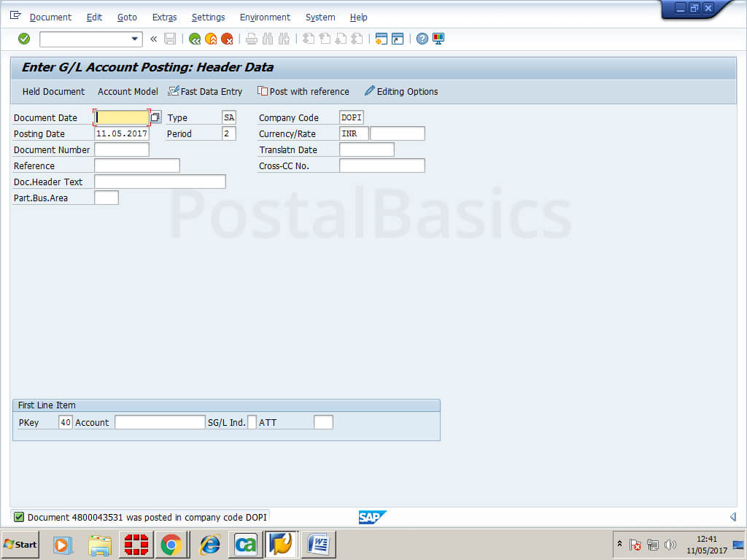Click the Doc.Header Text input field
Viewport: 747px width, 560px height.
coord(160,182)
